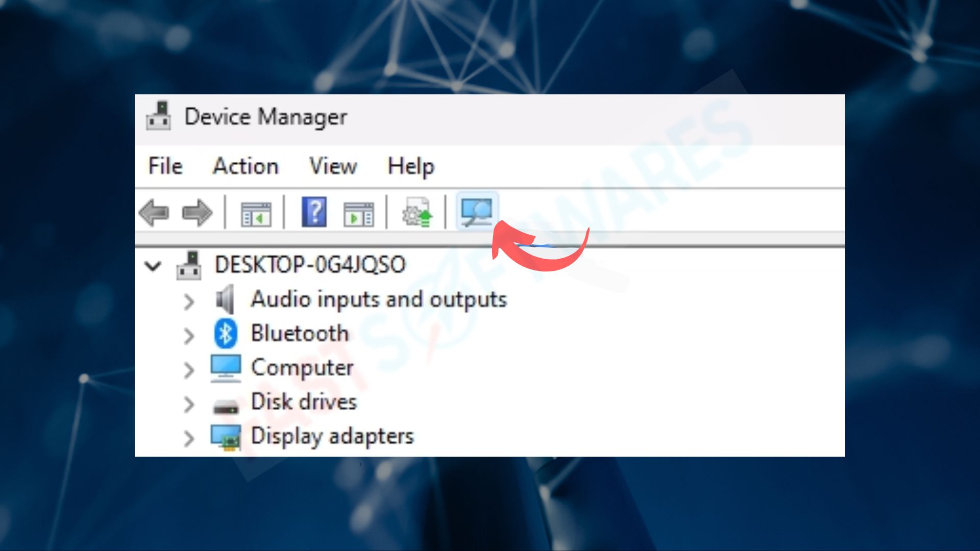Open the File menu
The width and height of the screenshot is (980, 551).
click(x=165, y=166)
